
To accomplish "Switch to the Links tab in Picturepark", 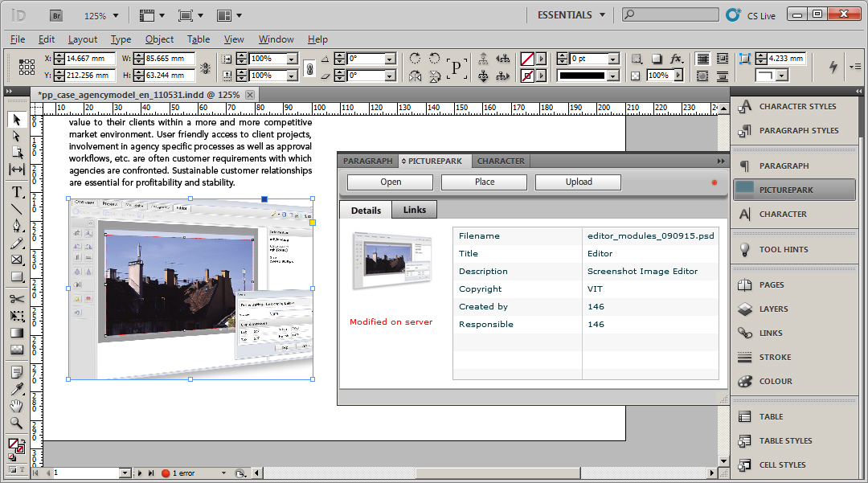I will click(415, 210).
